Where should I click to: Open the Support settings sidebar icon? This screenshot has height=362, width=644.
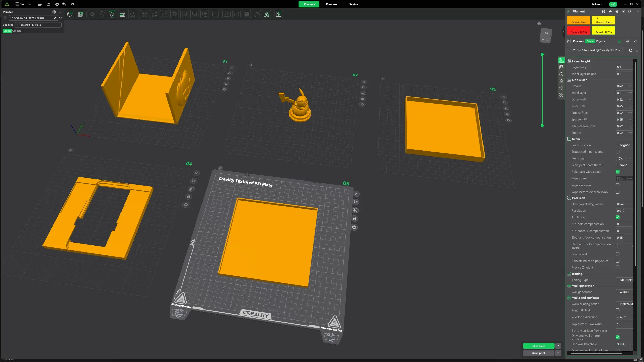(561, 81)
